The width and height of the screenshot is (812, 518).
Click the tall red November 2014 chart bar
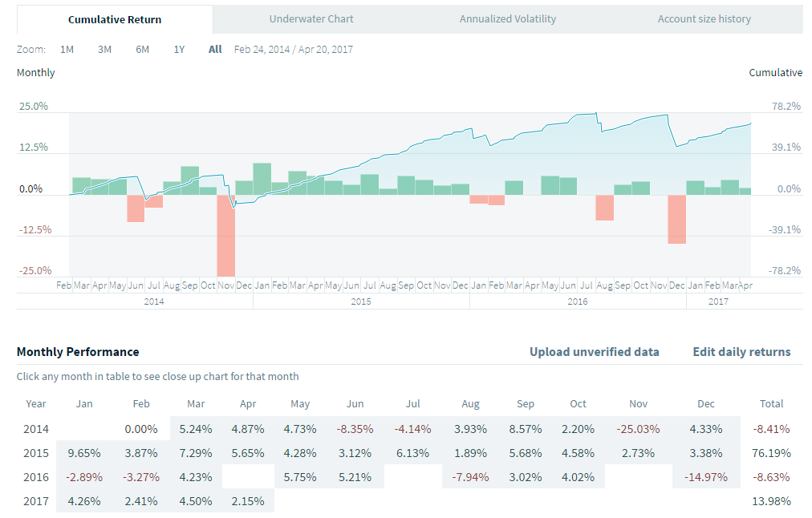click(225, 235)
